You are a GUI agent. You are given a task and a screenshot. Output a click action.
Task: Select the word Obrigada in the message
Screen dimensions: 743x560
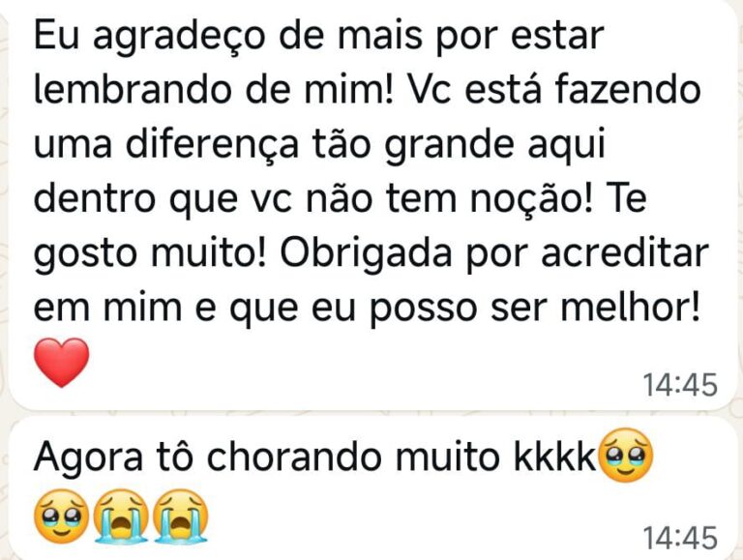366,253
